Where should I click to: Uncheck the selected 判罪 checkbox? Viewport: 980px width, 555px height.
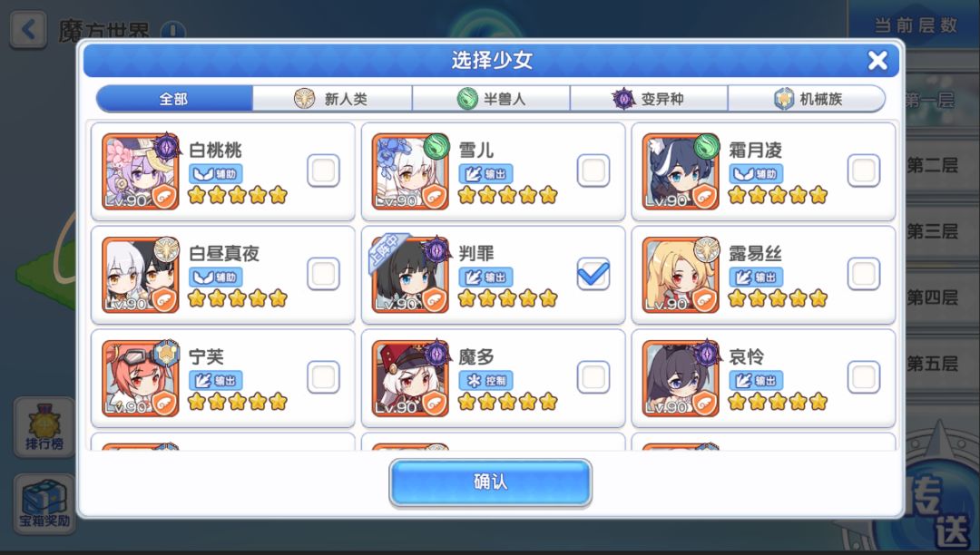[593, 274]
